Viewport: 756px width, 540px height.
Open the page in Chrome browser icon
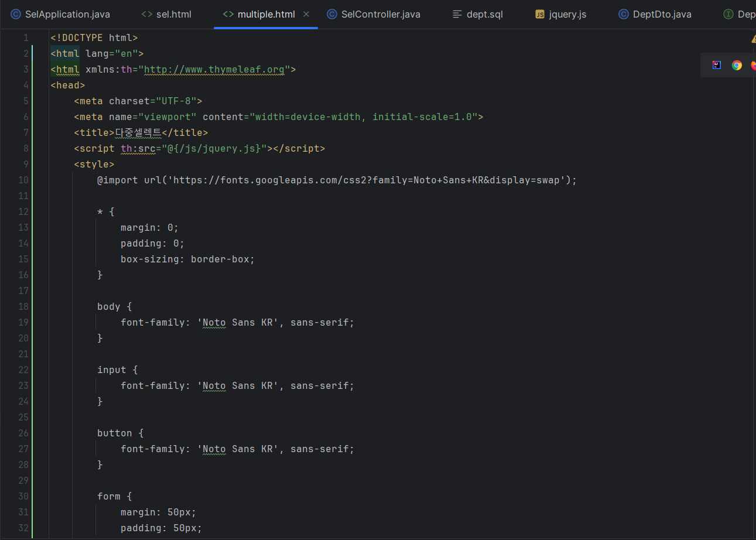pos(737,65)
